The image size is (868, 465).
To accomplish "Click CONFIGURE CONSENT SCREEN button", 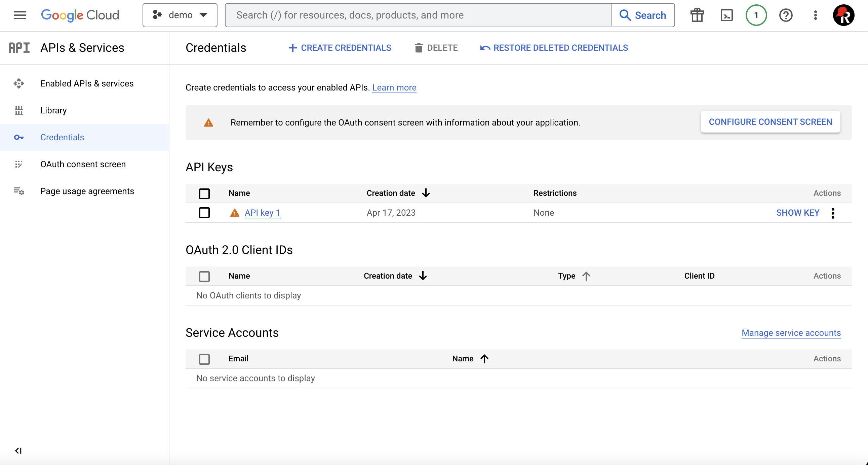I will tap(770, 122).
